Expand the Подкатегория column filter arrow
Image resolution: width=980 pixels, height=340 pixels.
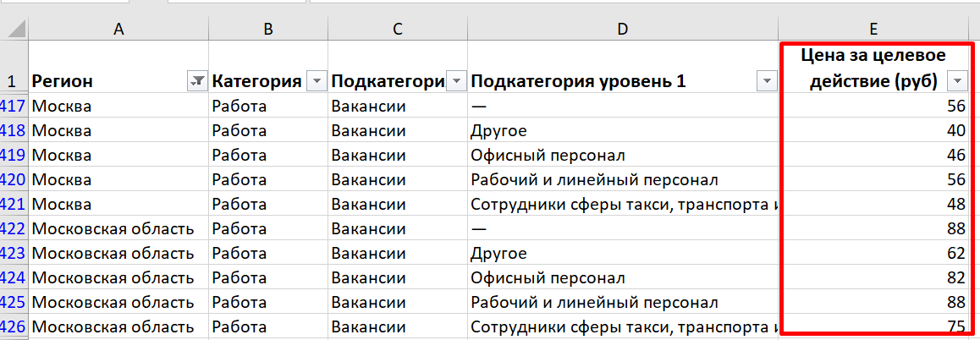tap(456, 81)
